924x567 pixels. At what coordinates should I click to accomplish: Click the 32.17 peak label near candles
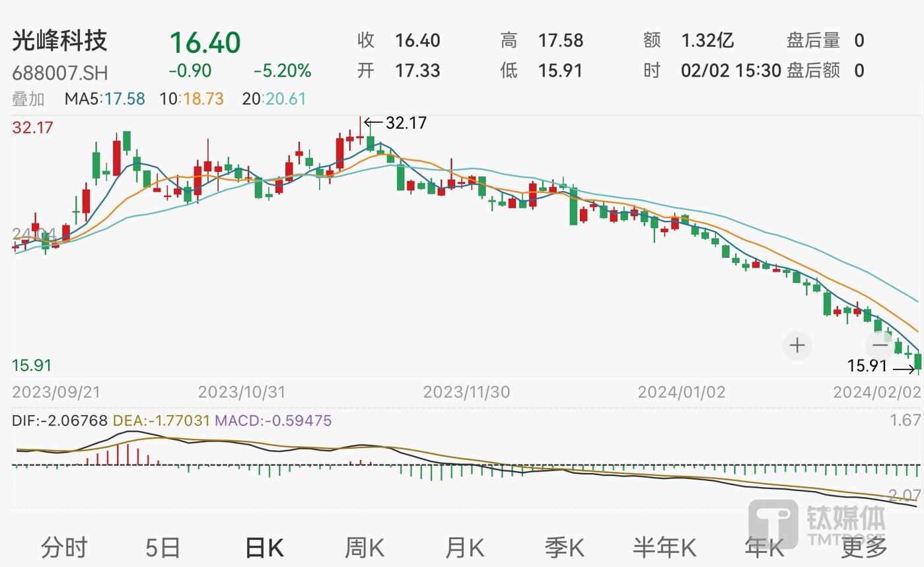pyautogui.click(x=406, y=122)
